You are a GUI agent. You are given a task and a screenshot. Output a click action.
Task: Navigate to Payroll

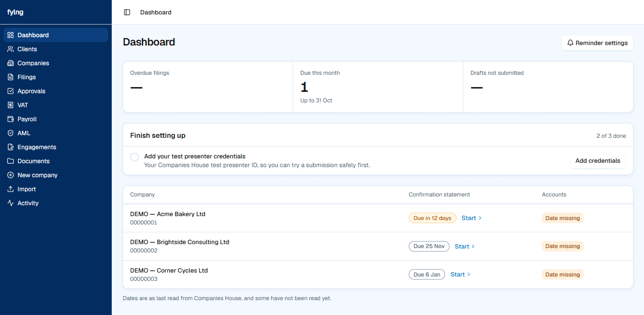(x=56, y=119)
